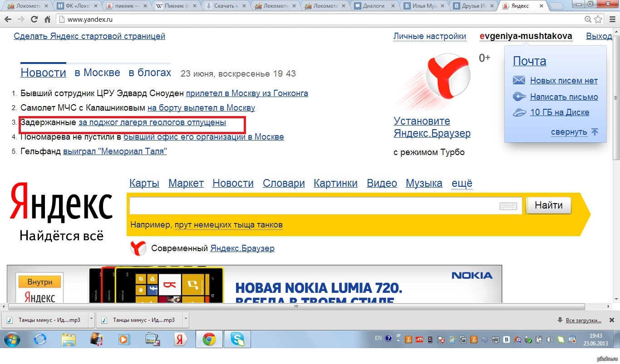Click the browser reload page icon
Screen dimensions: 620x364
tap(34, 19)
